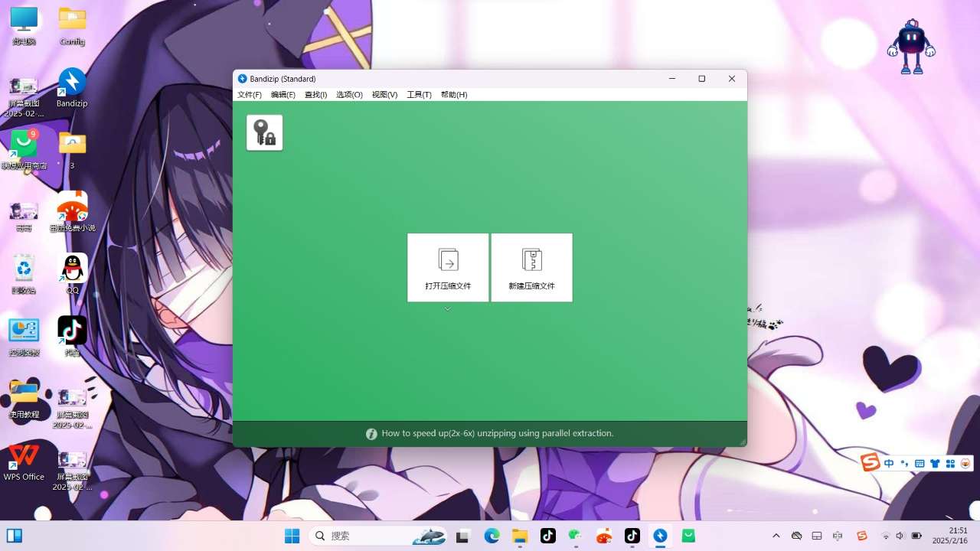
Task: Click the Bandizip icon on the taskbar
Action: (660, 536)
